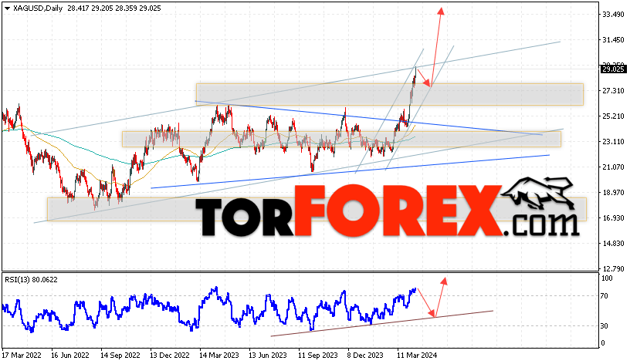The width and height of the screenshot is (630, 364).
Task: Click the 8 Dec 2023 date label
Action: point(366,356)
